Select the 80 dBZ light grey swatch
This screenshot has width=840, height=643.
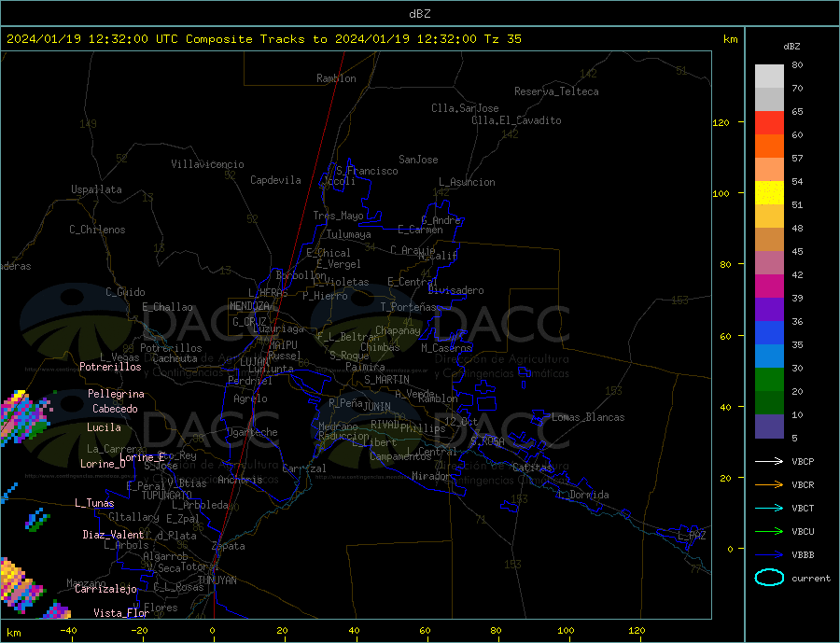coord(769,76)
